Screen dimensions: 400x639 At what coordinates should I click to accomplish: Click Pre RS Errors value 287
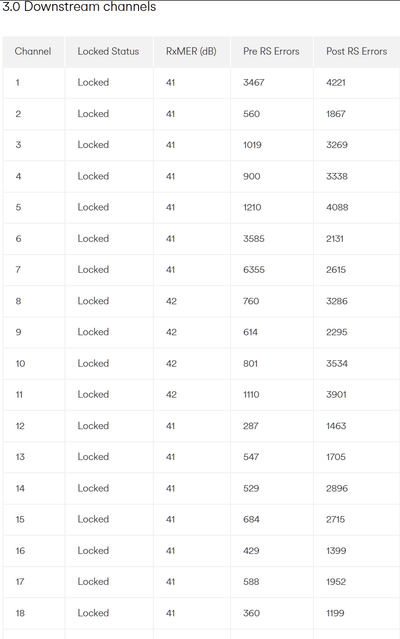pyautogui.click(x=251, y=426)
